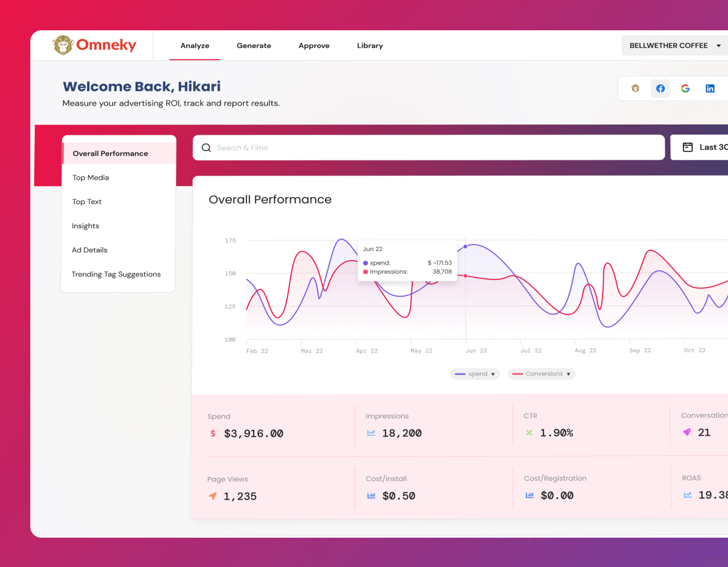The height and width of the screenshot is (567, 728).
Task: Click the dollar icon under Spend
Action: [213, 433]
